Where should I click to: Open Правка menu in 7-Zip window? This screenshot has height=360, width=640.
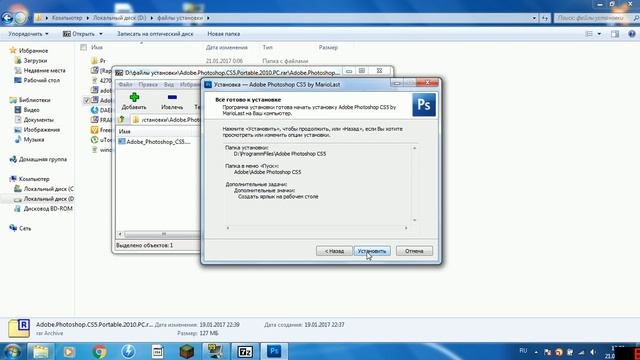pyautogui.click(x=148, y=84)
